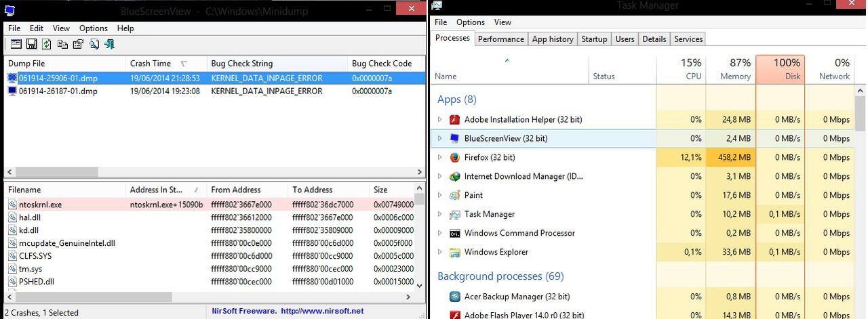Expand the Firefox process group
Viewport: 868px width, 319px height.
click(439, 158)
